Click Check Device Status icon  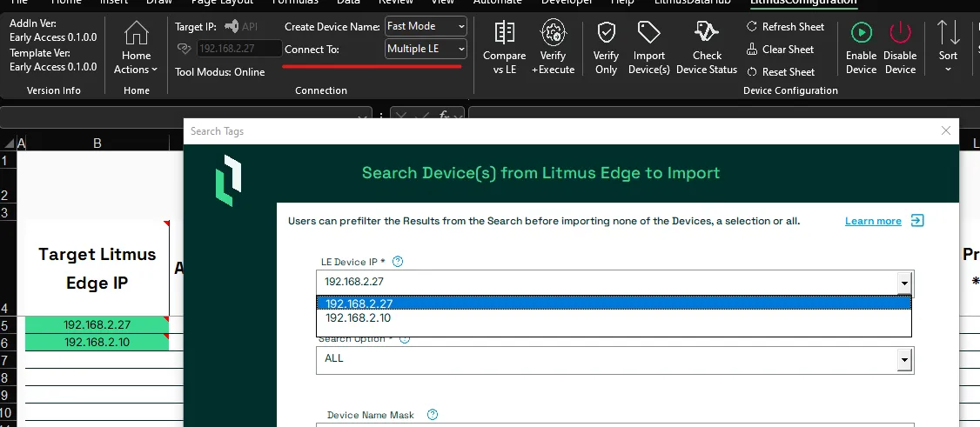(x=706, y=32)
